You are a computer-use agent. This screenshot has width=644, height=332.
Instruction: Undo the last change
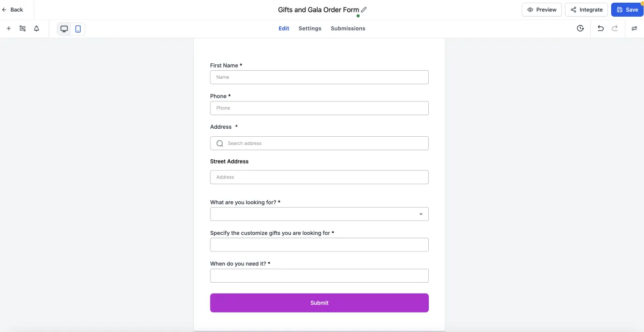601,28
